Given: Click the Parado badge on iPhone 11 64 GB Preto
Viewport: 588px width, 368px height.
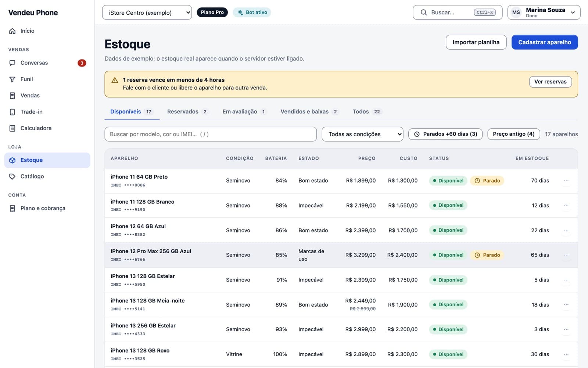Looking at the screenshot, I should (x=487, y=181).
